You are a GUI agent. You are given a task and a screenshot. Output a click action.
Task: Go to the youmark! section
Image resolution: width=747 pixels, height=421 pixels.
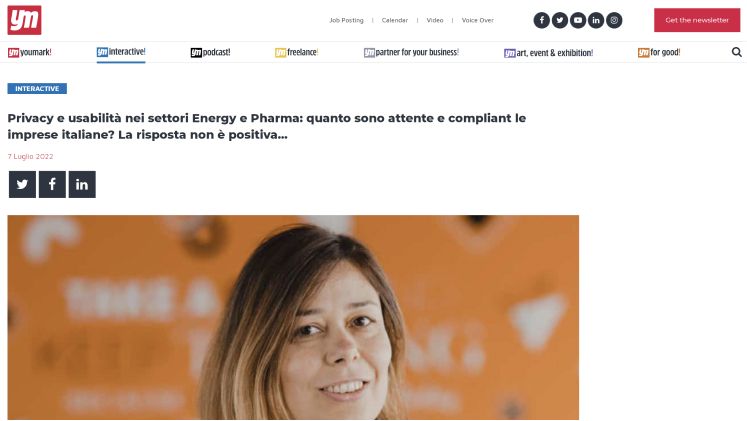[x=30, y=52]
